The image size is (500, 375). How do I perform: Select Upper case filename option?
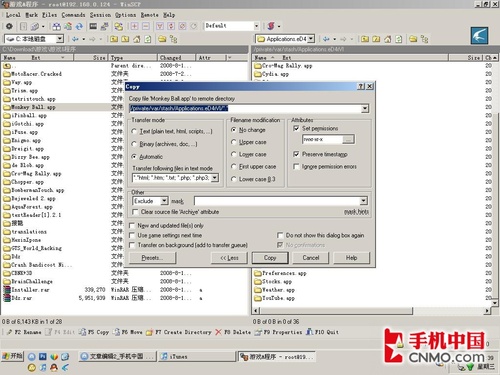point(234,142)
